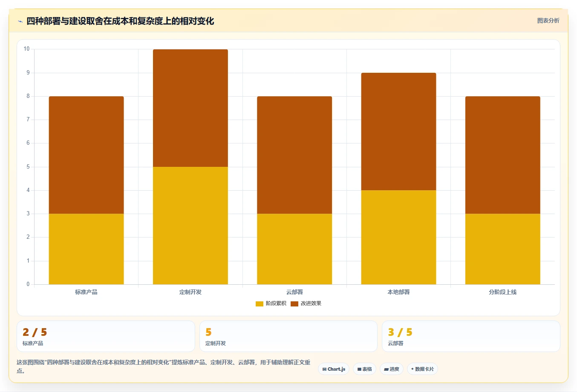This screenshot has width=577, height=392.
Task: Click the brown segment of the 定制开发 bar
Action: (190, 108)
